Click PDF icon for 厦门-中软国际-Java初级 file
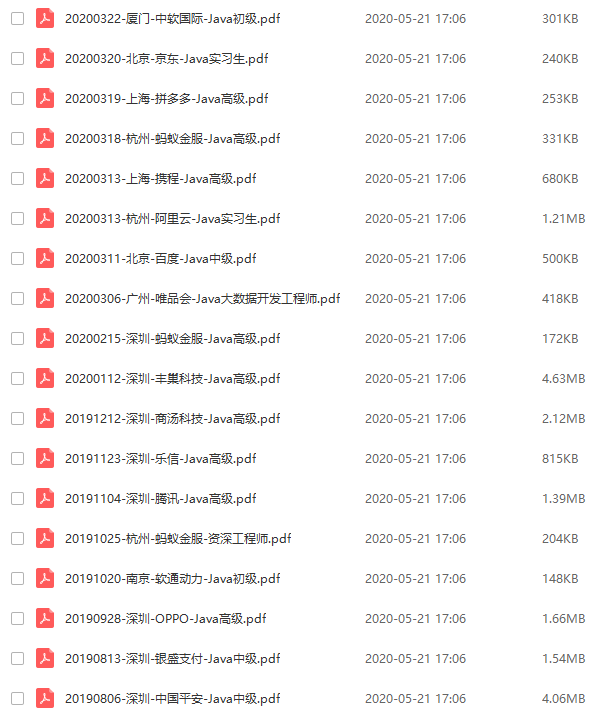 tap(45, 19)
